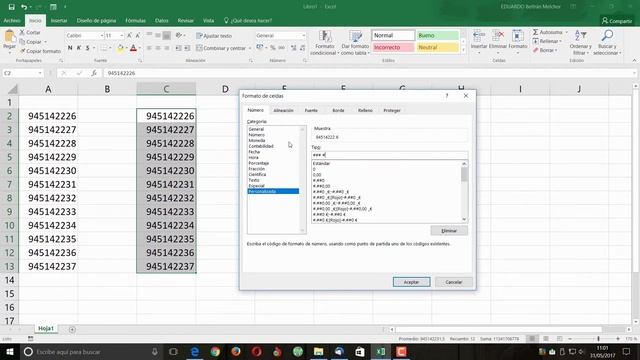Toggle bold N formatting

tap(70, 48)
